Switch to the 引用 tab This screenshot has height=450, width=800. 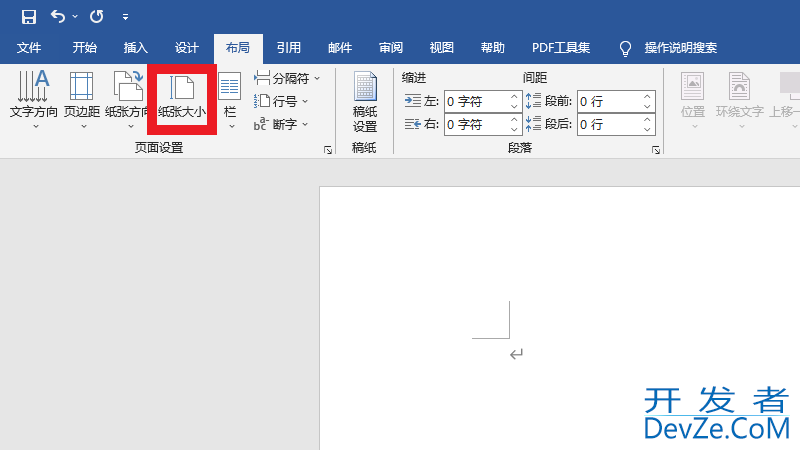289,48
